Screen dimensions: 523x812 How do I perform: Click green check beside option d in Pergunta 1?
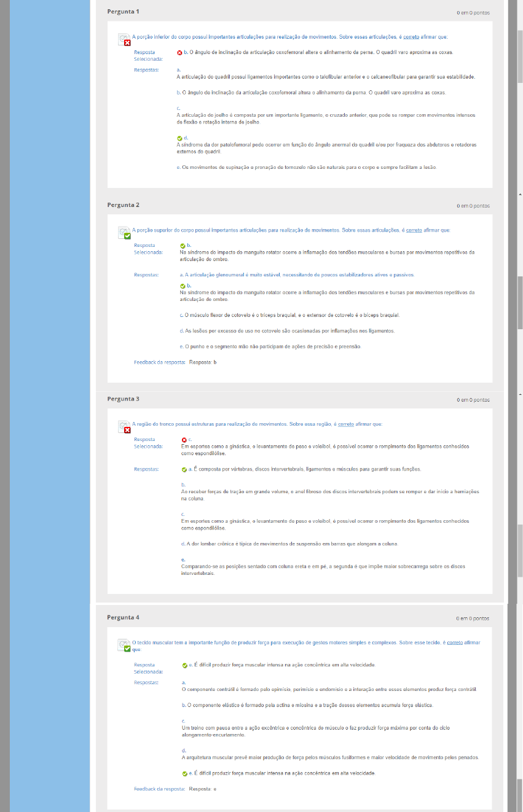(x=179, y=138)
